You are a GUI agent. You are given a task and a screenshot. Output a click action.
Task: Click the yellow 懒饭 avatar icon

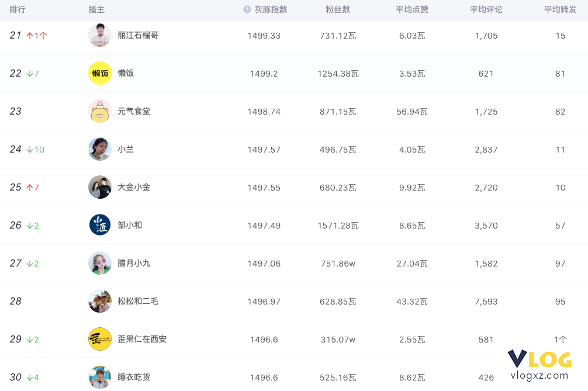pyautogui.click(x=100, y=73)
